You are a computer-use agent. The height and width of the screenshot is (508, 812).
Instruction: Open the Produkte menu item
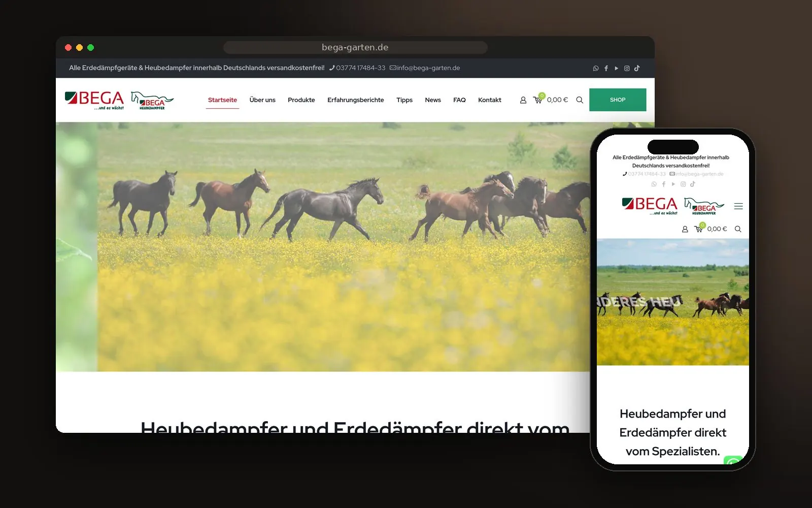click(x=301, y=100)
